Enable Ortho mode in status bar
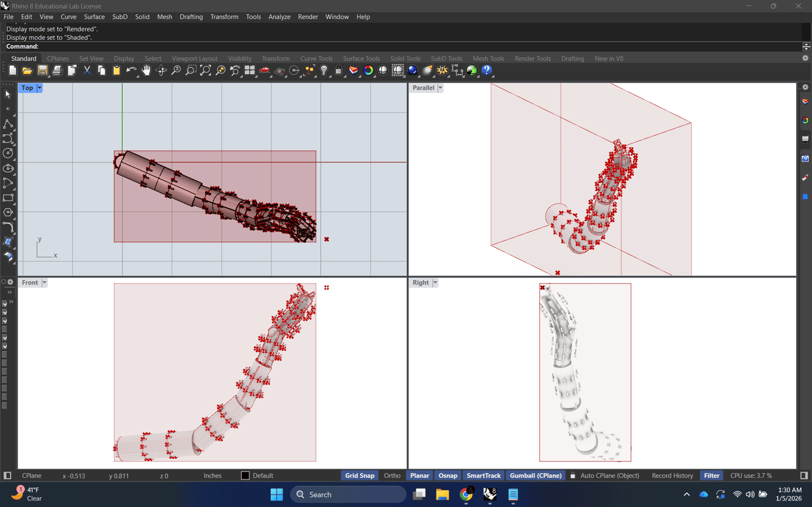The width and height of the screenshot is (812, 507). click(392, 476)
